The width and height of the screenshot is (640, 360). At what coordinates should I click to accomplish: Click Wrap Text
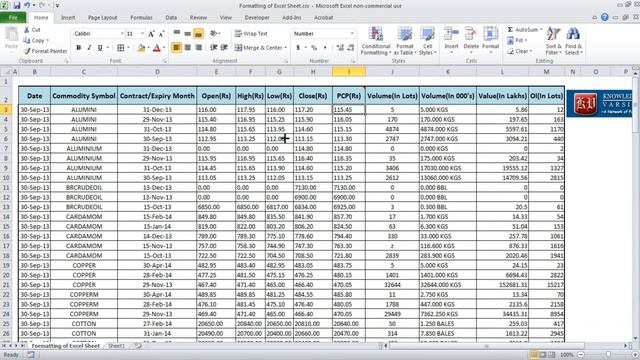pos(251,33)
